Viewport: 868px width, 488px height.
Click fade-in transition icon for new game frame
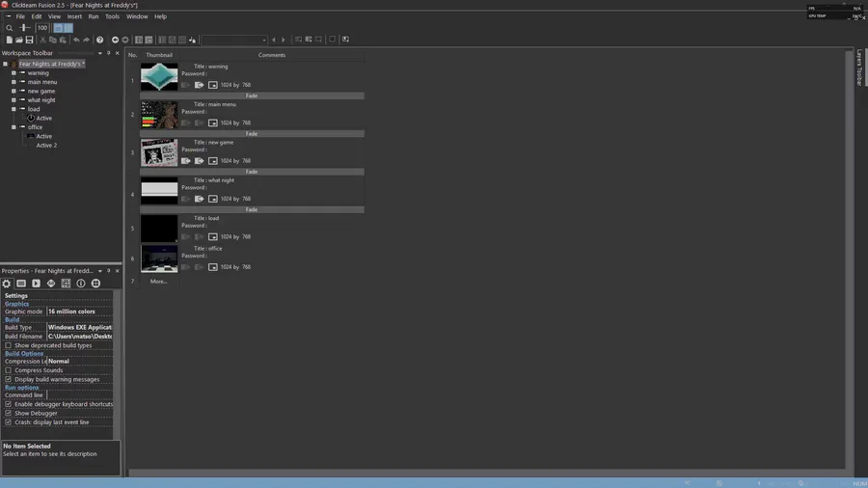(x=185, y=160)
